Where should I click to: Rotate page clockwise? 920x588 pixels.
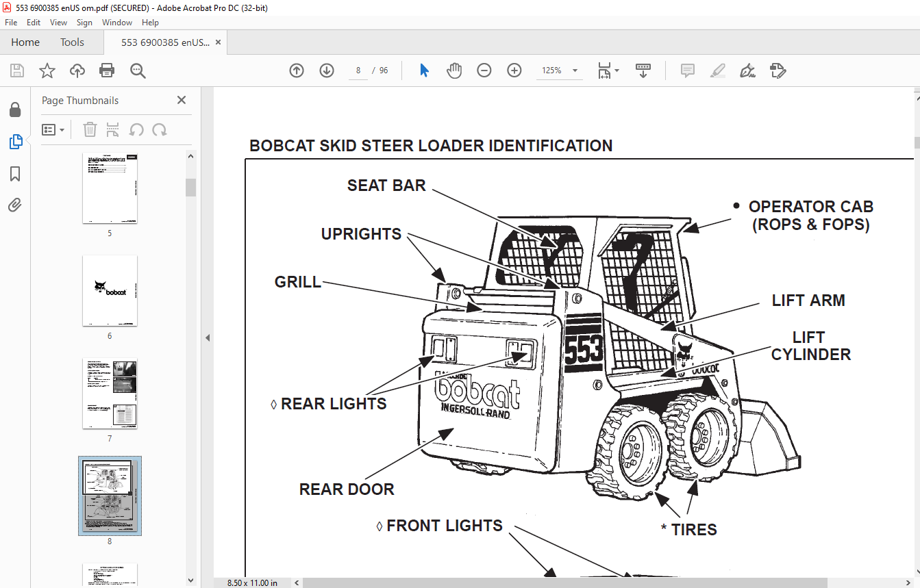tap(159, 129)
